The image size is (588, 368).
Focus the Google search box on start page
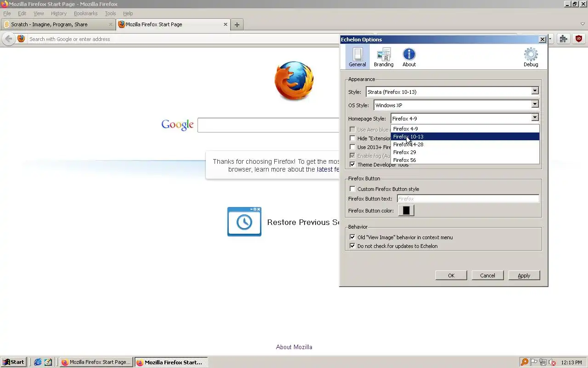pos(268,125)
